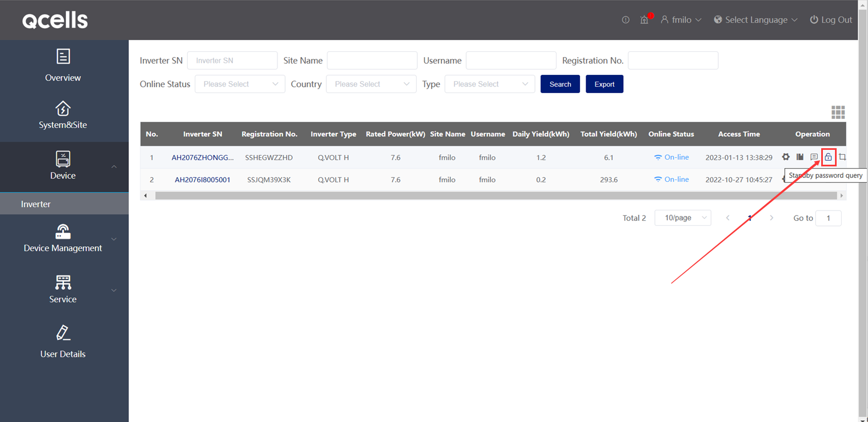Open the 10/page size dropdown

[x=683, y=218]
